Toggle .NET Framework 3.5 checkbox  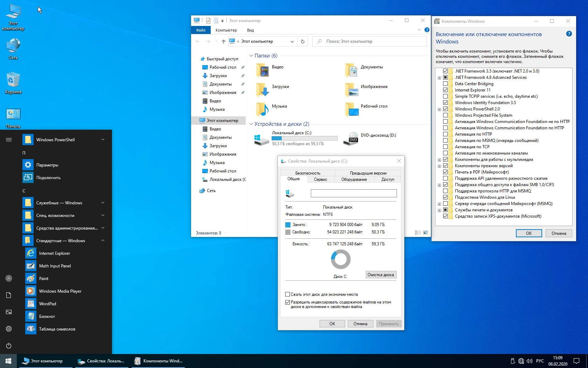(x=445, y=71)
